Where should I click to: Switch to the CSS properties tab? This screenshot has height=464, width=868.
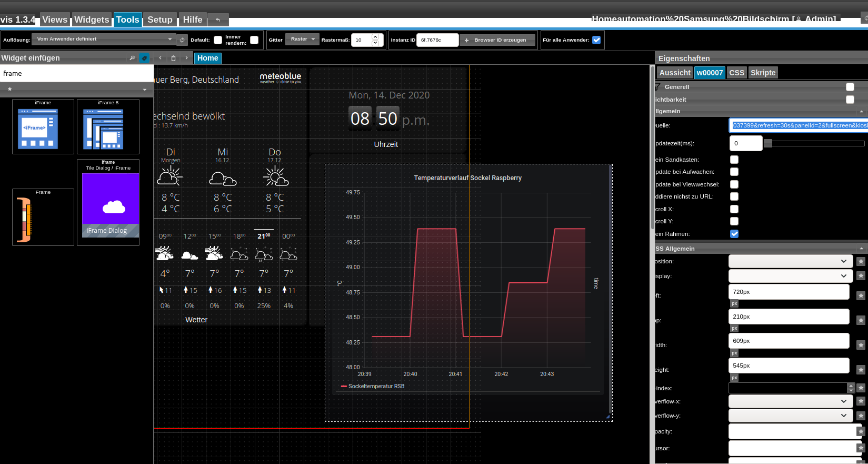736,73
